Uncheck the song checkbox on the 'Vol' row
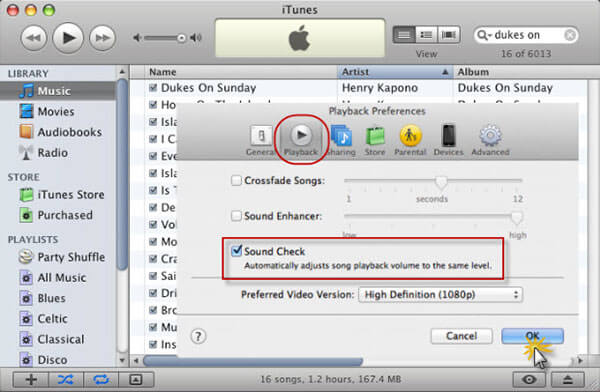Viewport: 600px width, 392px height. 153,224
